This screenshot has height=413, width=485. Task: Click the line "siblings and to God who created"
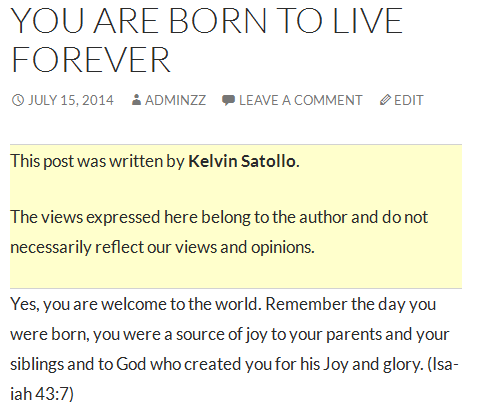click(126, 364)
